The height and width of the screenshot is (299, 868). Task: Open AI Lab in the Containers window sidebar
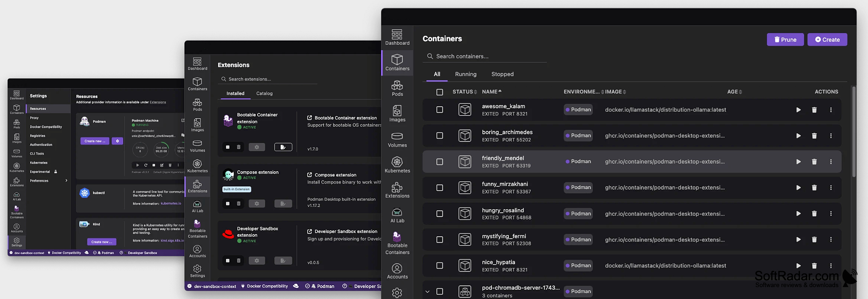click(x=397, y=215)
